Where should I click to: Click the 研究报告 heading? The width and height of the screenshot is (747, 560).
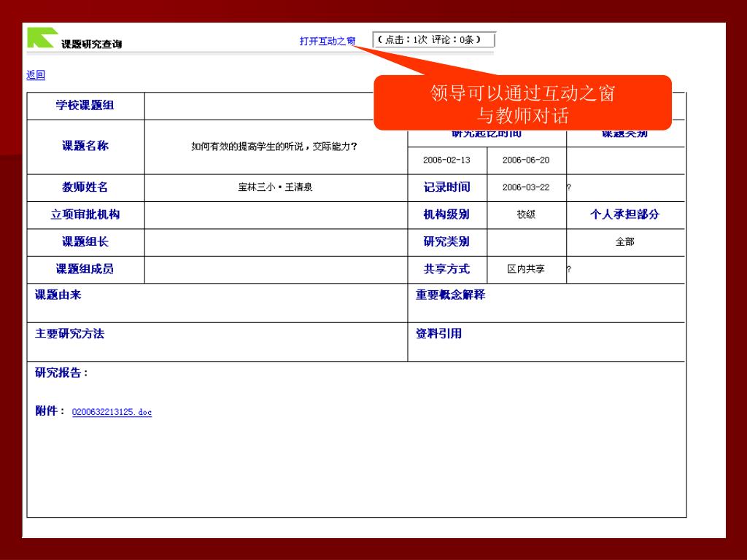pos(61,373)
